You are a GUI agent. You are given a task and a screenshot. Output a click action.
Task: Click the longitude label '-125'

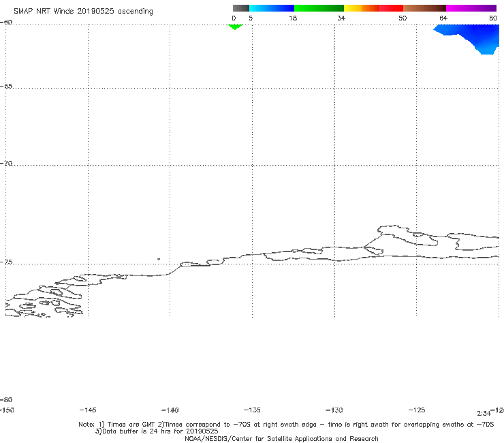pyautogui.click(x=417, y=410)
